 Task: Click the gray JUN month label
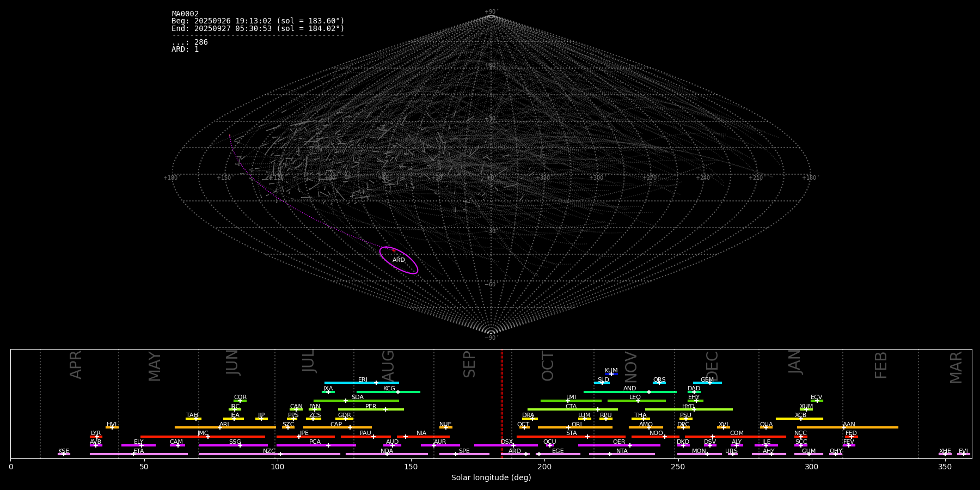pos(232,362)
